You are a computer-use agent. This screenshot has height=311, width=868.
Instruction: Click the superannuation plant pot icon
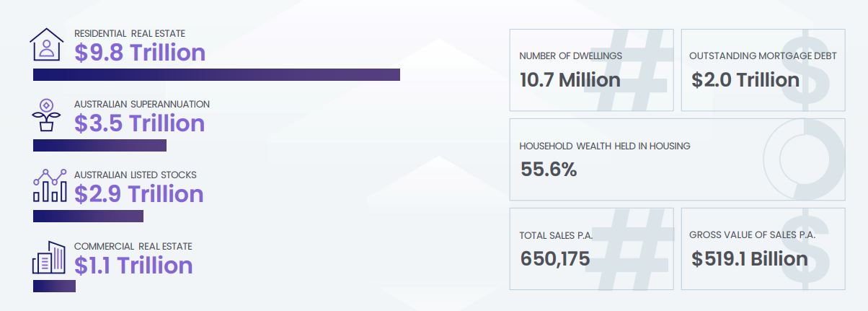click(x=48, y=115)
